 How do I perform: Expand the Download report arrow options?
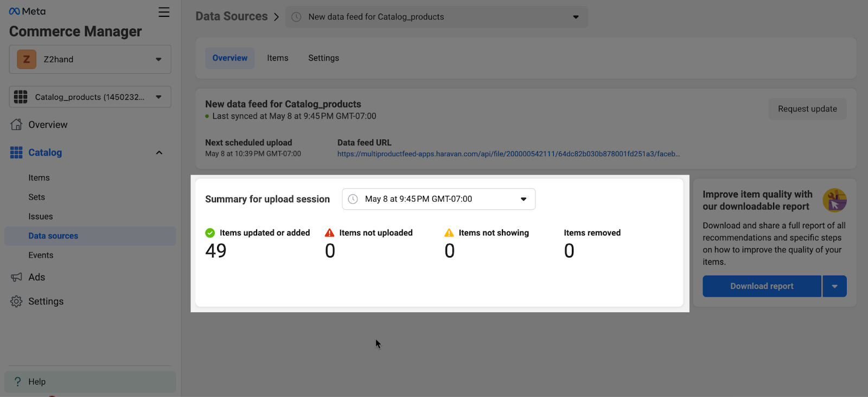point(834,286)
